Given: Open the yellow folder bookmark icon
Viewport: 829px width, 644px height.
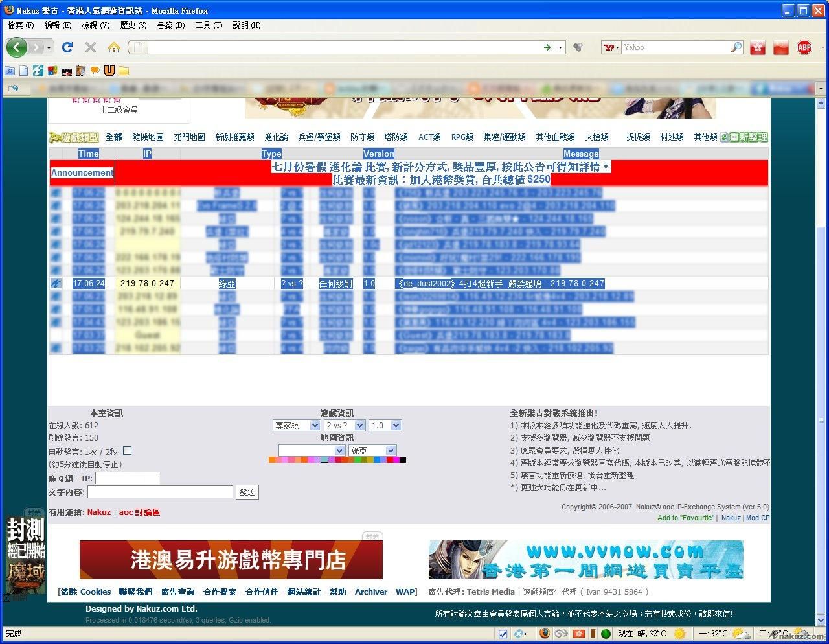Looking at the screenshot, I should click(124, 71).
